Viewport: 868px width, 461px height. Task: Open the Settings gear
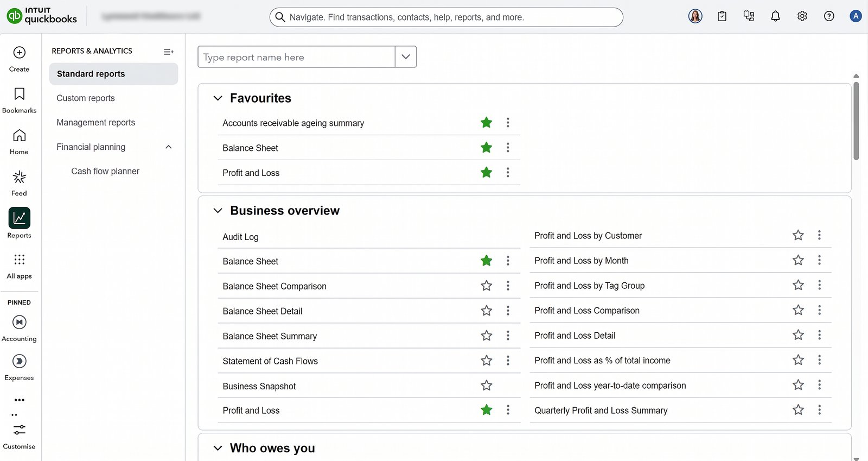802,16
